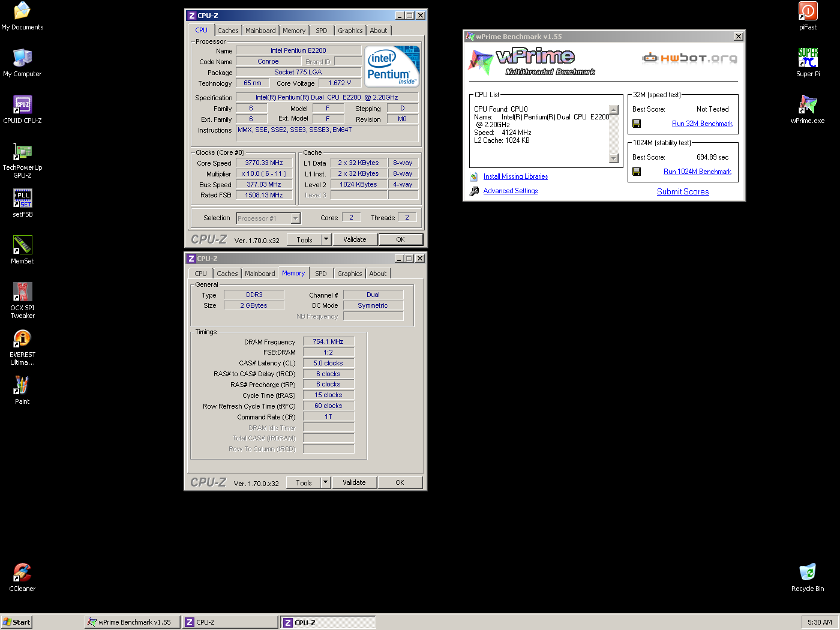
Task: Close the wPrime Benchmark window
Action: click(x=739, y=37)
